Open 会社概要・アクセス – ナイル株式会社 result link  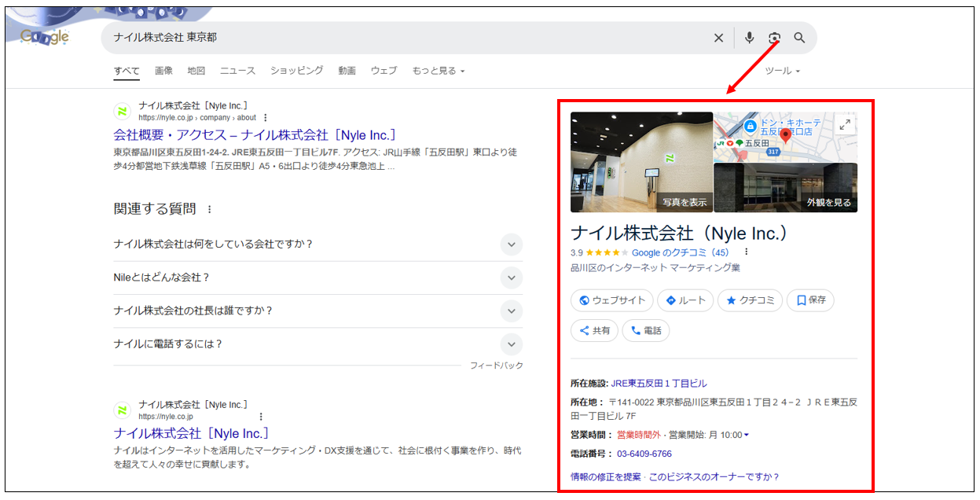coord(255,135)
